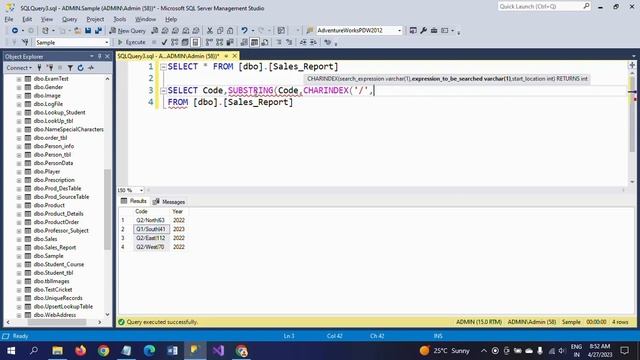Click the New Query toolbar button

pos(127,31)
